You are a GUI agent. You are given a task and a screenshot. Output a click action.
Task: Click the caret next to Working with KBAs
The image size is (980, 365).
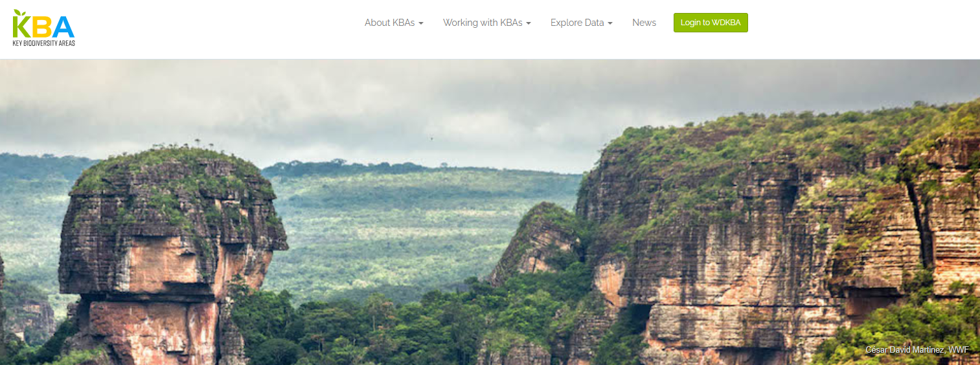click(x=529, y=23)
